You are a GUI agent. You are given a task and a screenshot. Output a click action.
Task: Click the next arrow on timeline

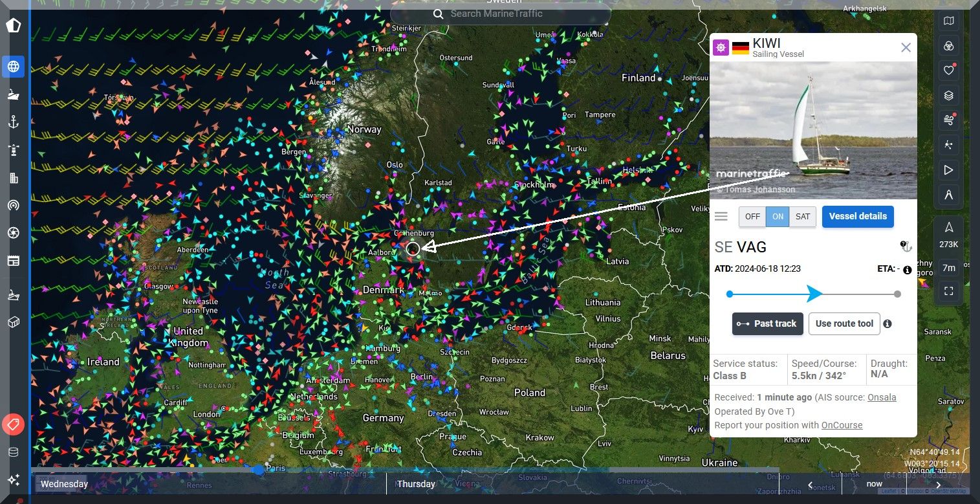[x=938, y=485]
